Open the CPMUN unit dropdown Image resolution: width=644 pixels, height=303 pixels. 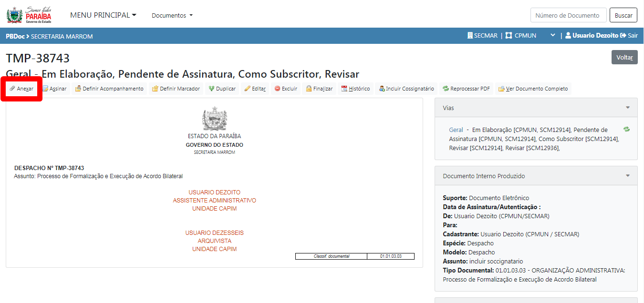click(553, 35)
